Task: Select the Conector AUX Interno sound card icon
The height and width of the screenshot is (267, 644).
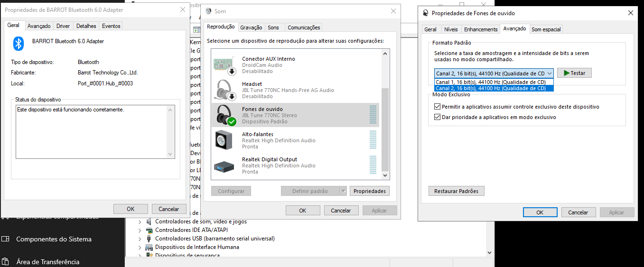Action: [225, 65]
